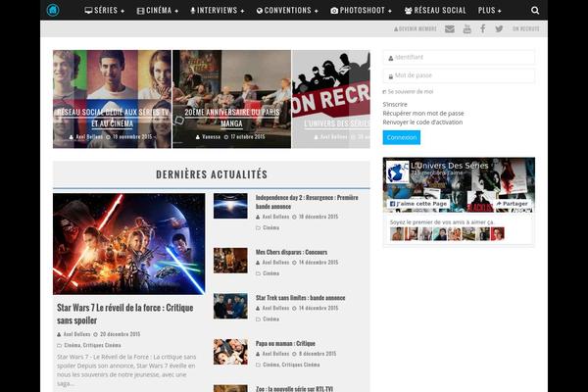
Task: Open the YouTube icon in top bar
Action: [466, 28]
